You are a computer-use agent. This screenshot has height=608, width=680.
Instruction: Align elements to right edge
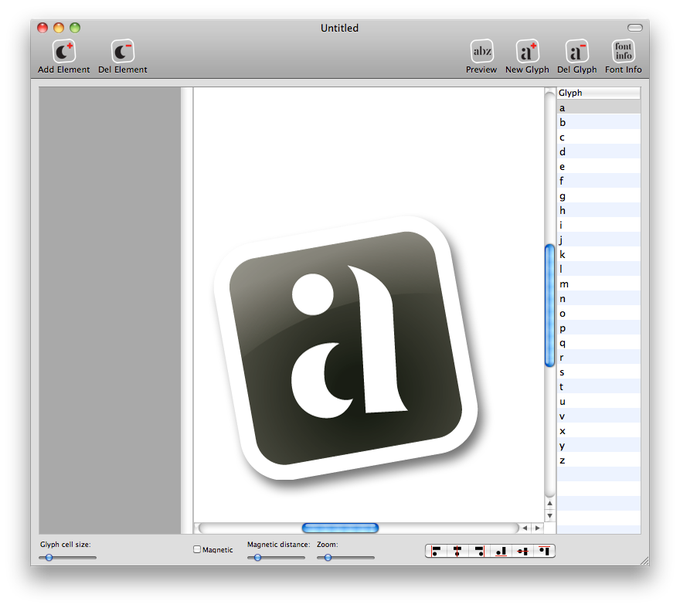click(479, 551)
